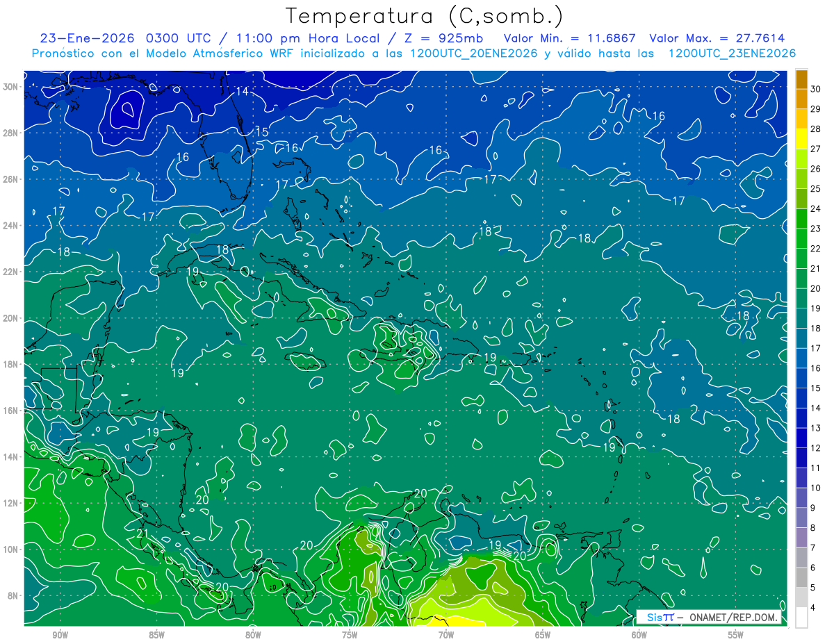Viewport: 834px width, 644px height.
Task: Click the 55W longitude axis label
Action: pos(735,635)
